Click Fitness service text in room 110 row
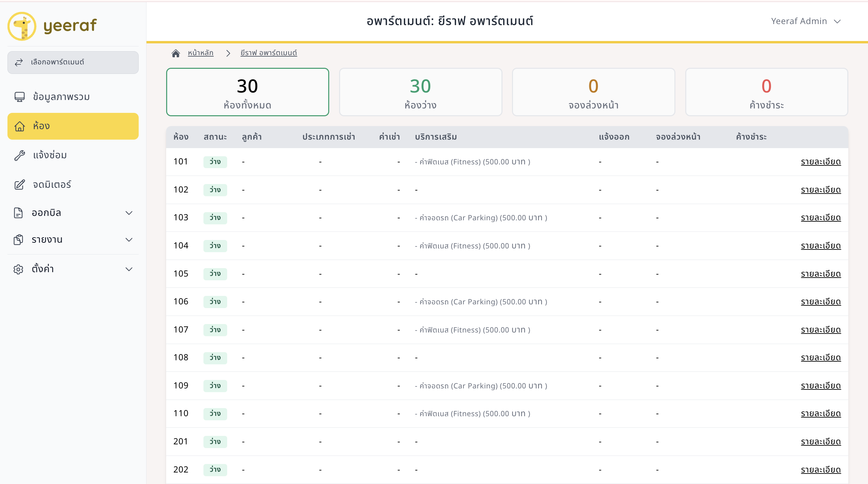This screenshot has height=484, width=868. pos(473,414)
